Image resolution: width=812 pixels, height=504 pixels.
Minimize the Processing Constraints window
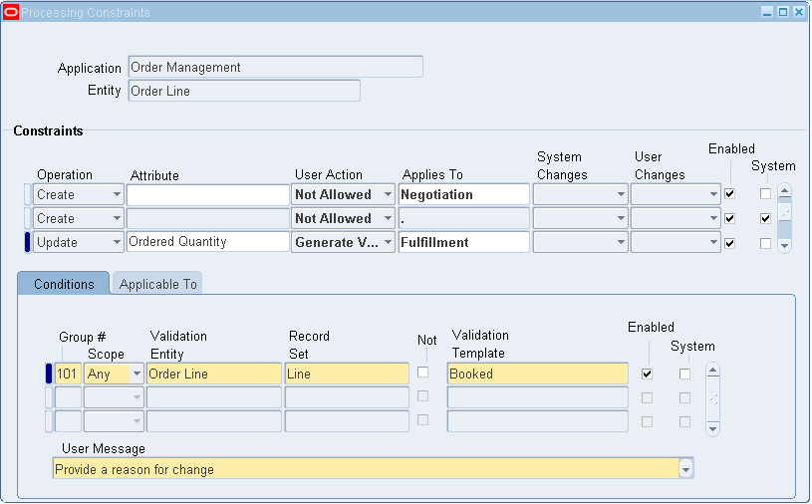(767, 12)
